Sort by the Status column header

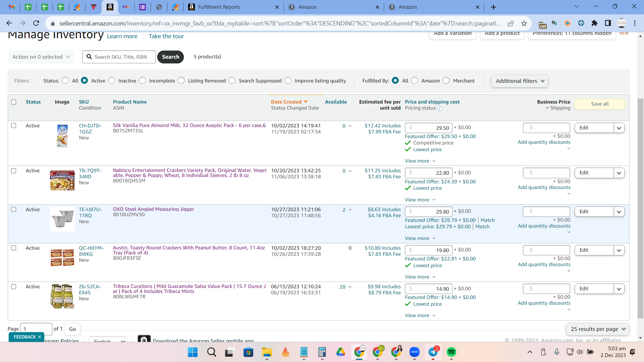click(33, 102)
